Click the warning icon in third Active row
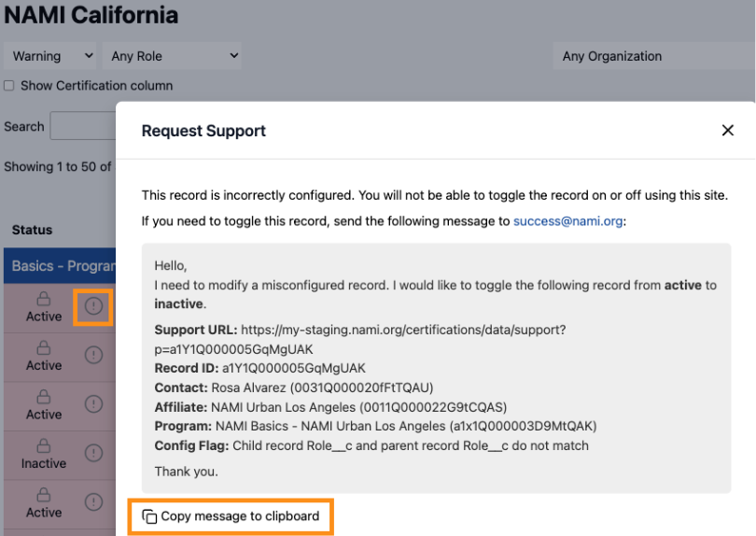756x536 pixels. [93, 403]
